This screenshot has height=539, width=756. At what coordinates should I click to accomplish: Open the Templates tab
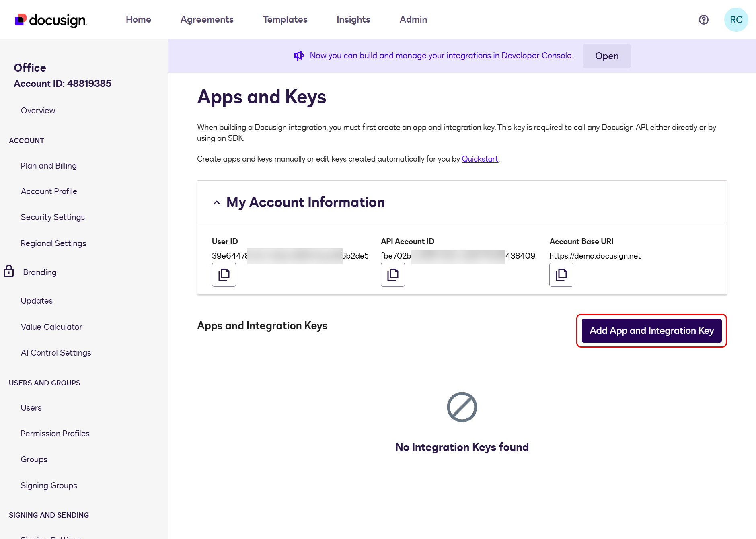coord(285,19)
